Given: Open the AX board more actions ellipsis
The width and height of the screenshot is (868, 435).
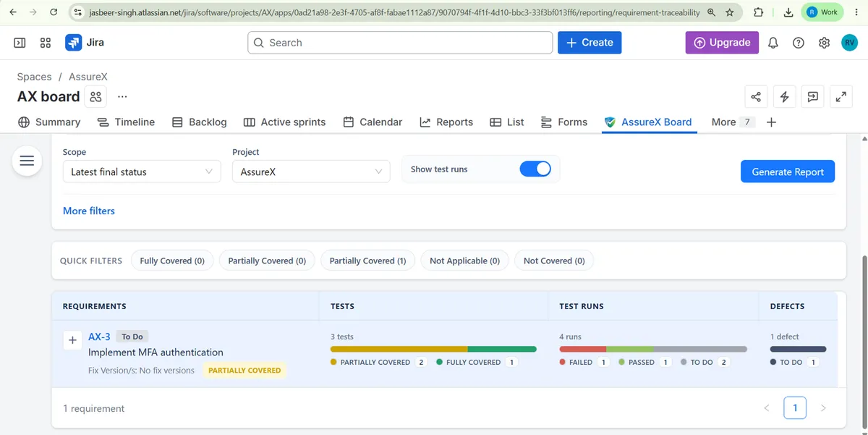Looking at the screenshot, I should 122,96.
